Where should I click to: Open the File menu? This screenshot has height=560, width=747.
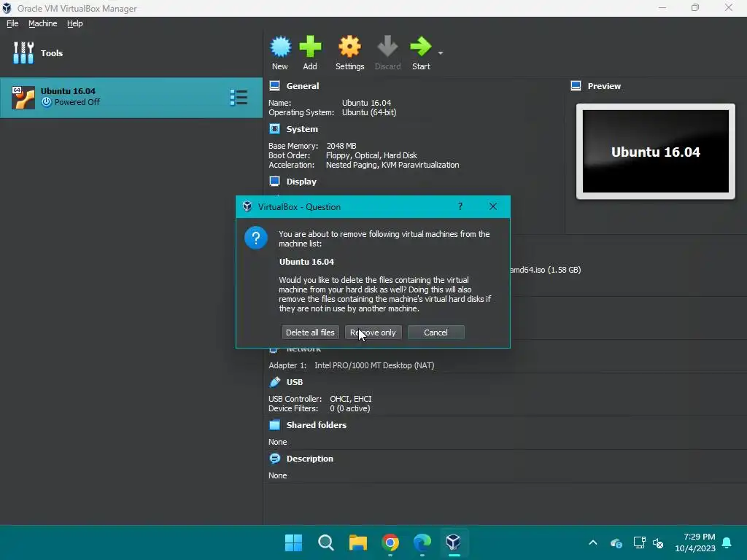pos(12,23)
